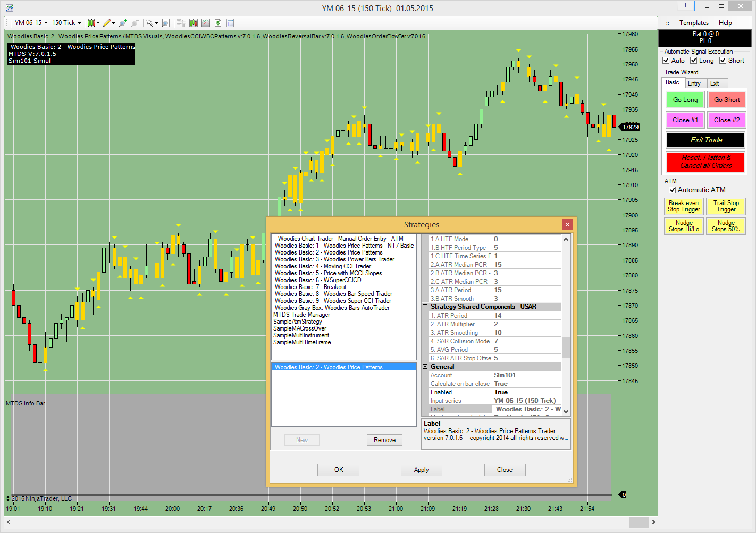Switch to the Entry tab
756x533 pixels.
point(694,83)
